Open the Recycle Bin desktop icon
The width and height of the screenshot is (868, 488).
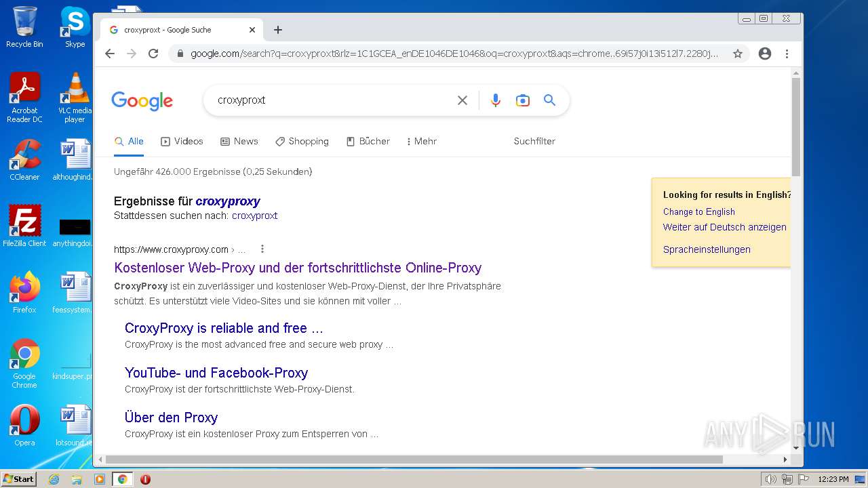click(x=24, y=27)
